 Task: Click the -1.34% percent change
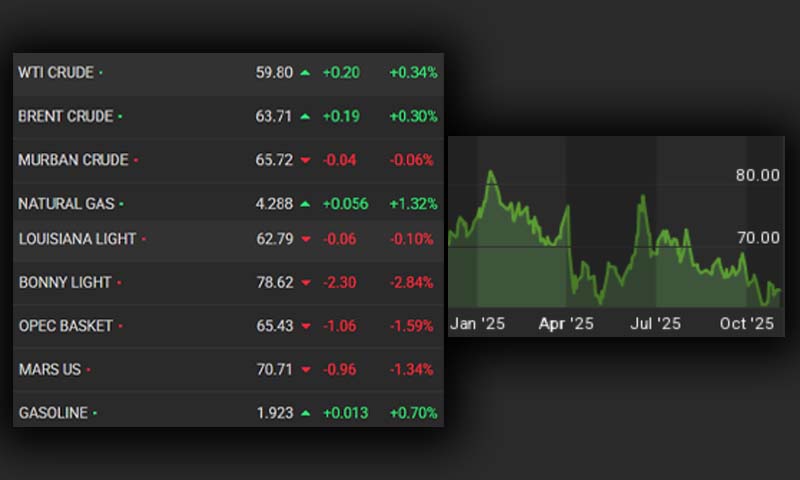point(411,369)
